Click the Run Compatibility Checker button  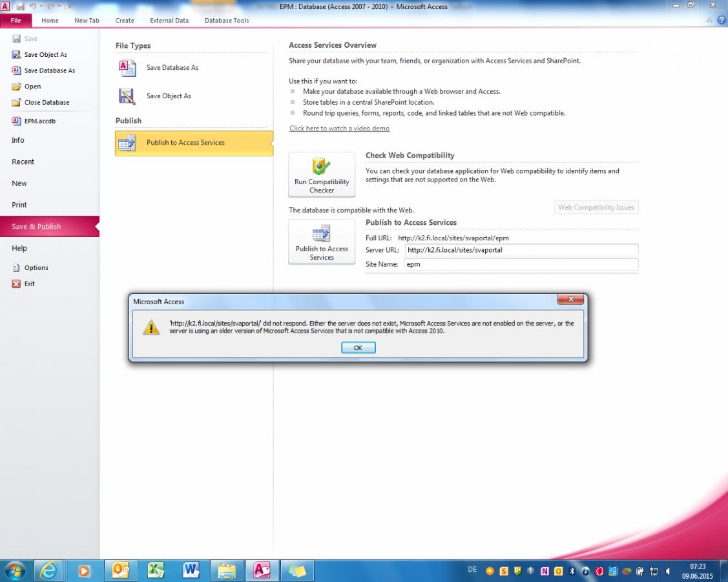coord(322,174)
